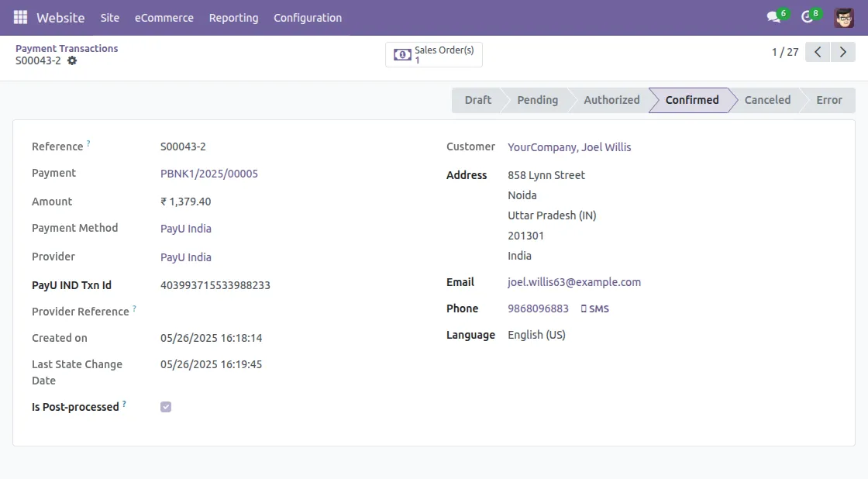Open the Sales Order(s) smart button
Image resolution: width=868 pixels, height=479 pixels.
433,54
